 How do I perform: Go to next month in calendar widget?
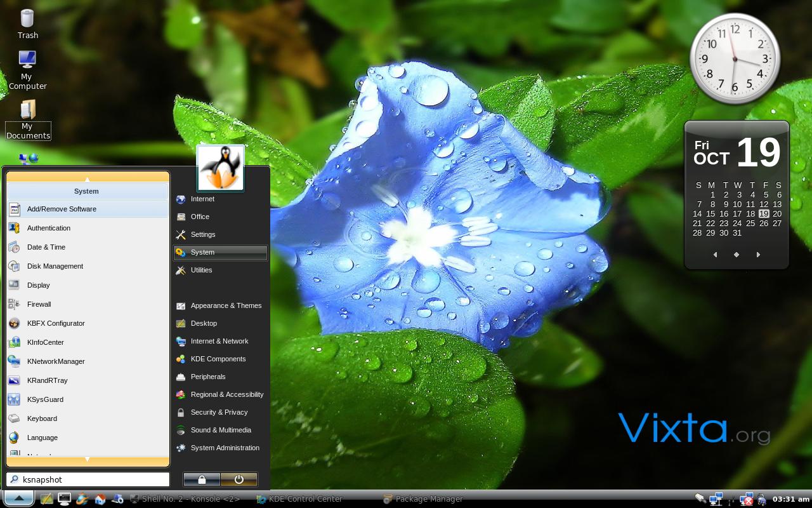click(758, 255)
